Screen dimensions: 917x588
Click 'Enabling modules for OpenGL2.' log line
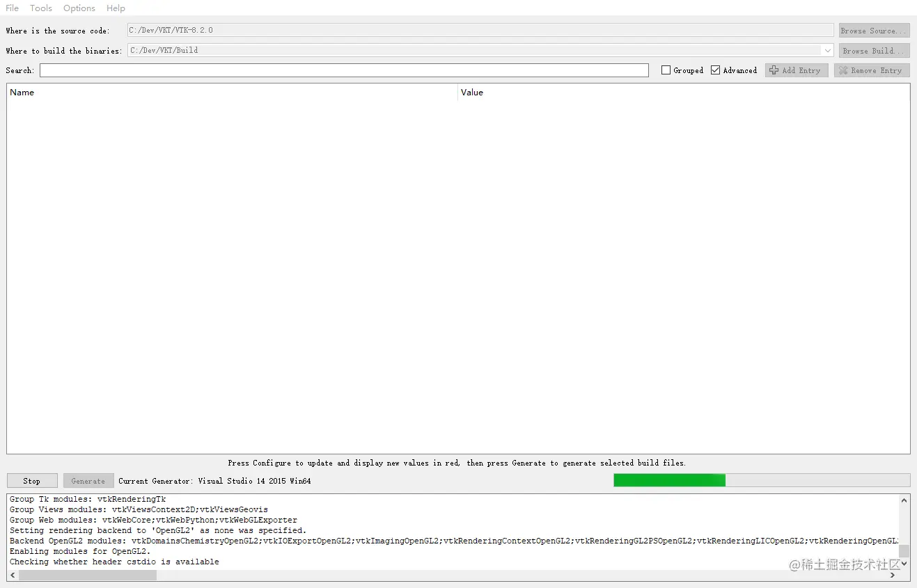pos(80,551)
